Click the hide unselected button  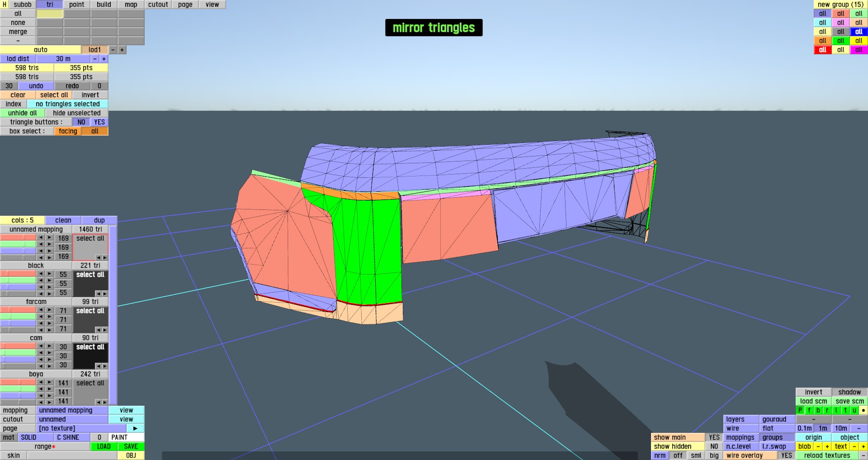pyautogui.click(x=77, y=113)
